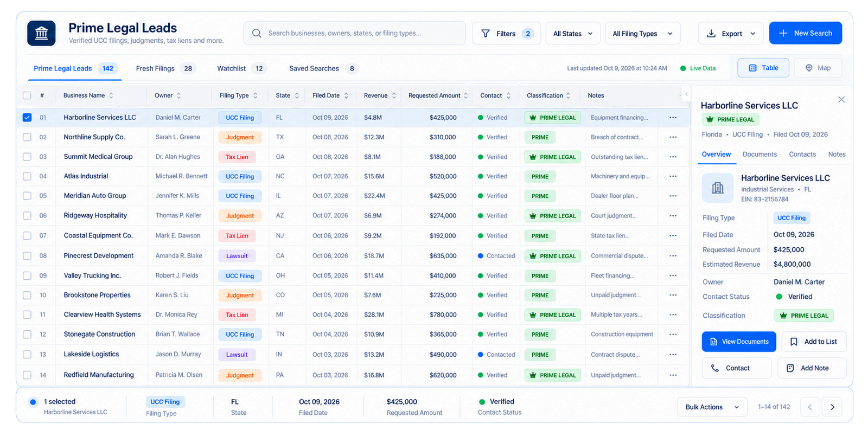
Task: Click the search magnifier icon
Action: coord(257,33)
